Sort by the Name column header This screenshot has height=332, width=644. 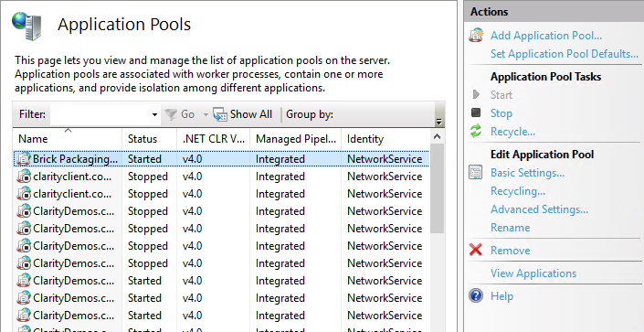pos(68,139)
